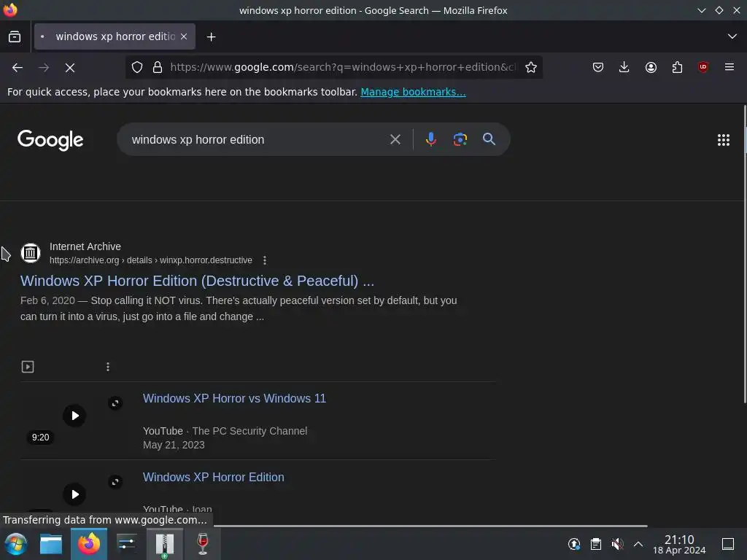Open uBlock Origin extension popup
The height and width of the screenshot is (560, 747).
pos(703,67)
